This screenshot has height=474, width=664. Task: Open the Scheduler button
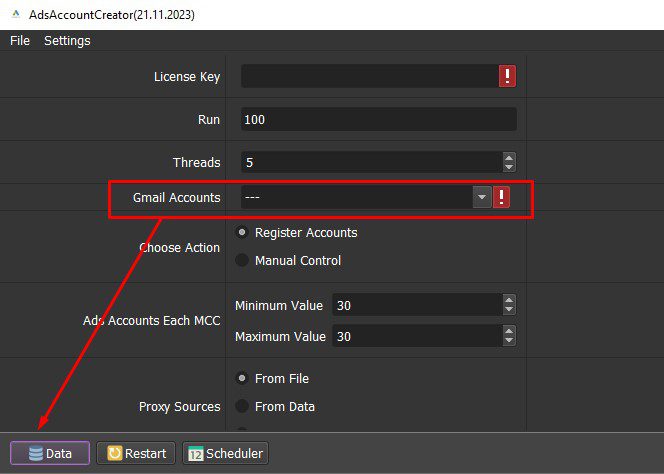(x=225, y=453)
